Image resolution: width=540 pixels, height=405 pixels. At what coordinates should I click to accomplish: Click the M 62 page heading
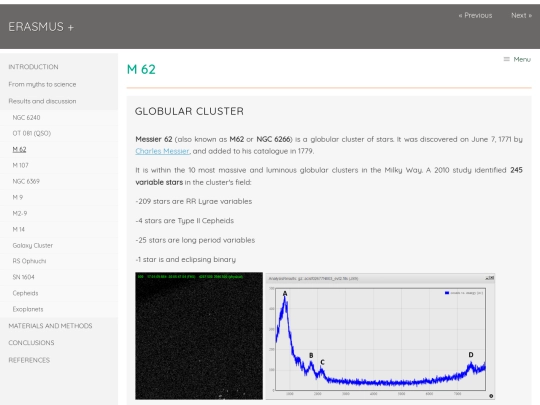point(141,69)
